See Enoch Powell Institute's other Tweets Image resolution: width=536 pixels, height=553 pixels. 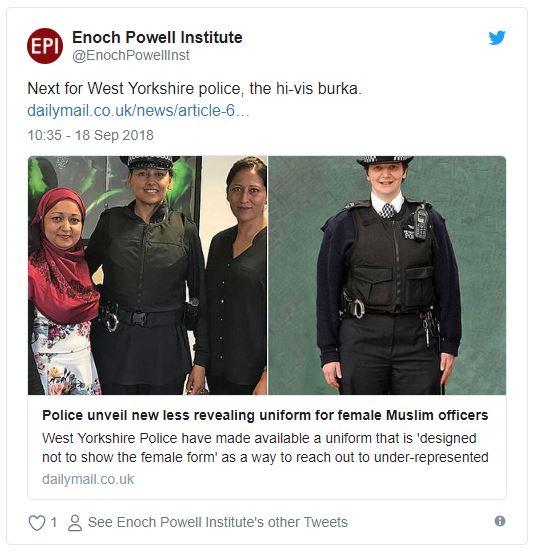click(x=218, y=522)
